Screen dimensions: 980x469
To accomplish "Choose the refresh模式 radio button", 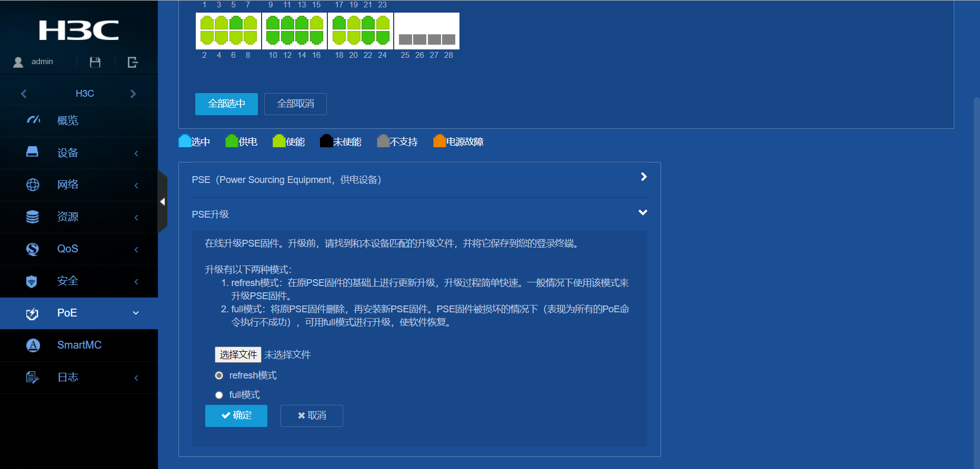I will pos(219,375).
